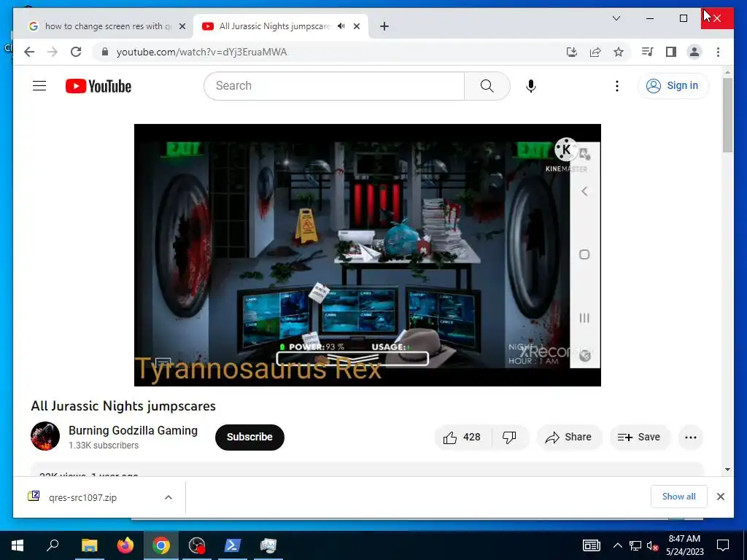Expand the tab search chevron
The width and height of the screenshot is (747, 560).
click(x=616, y=18)
